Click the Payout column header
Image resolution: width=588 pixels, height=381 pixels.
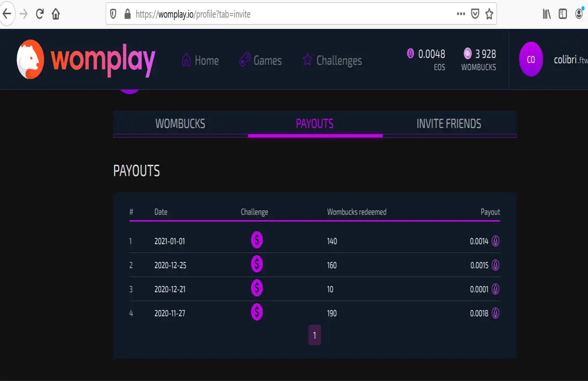point(490,212)
